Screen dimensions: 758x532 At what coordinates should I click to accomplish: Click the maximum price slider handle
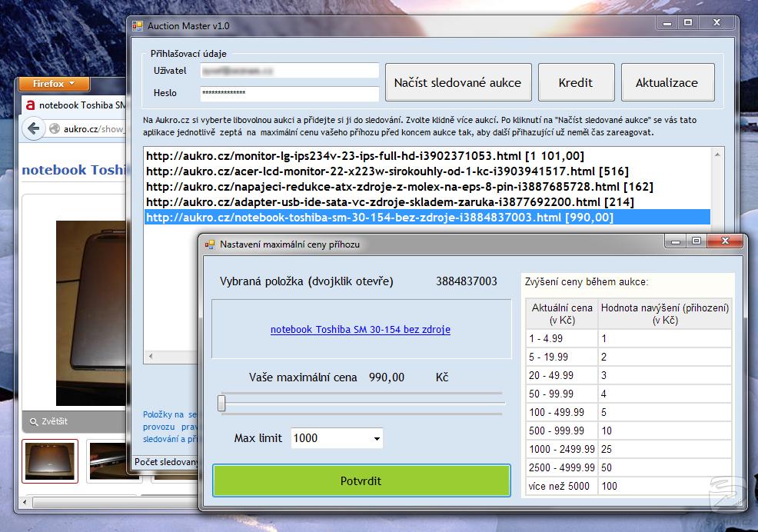[221, 404]
